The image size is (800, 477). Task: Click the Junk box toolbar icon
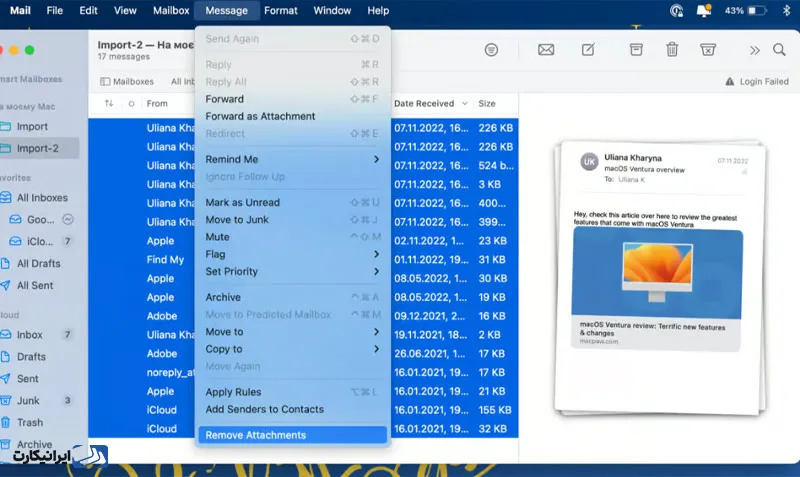(x=708, y=49)
